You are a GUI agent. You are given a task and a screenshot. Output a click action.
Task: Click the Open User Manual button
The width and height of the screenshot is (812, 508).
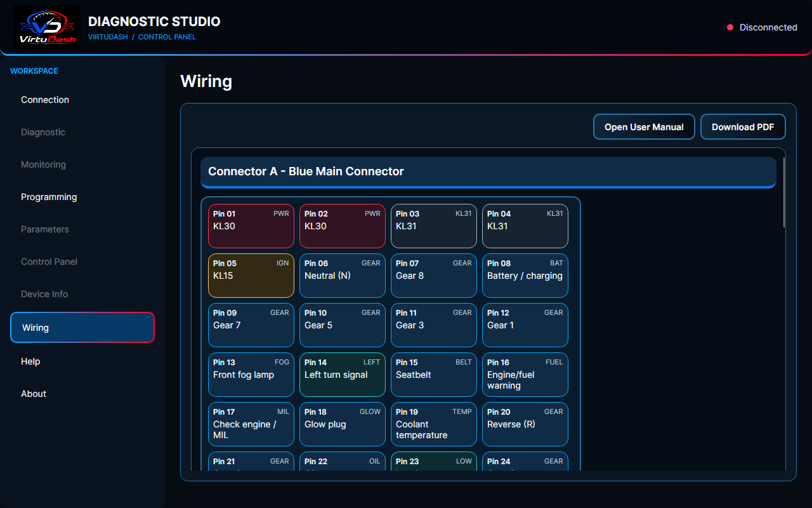(x=644, y=127)
